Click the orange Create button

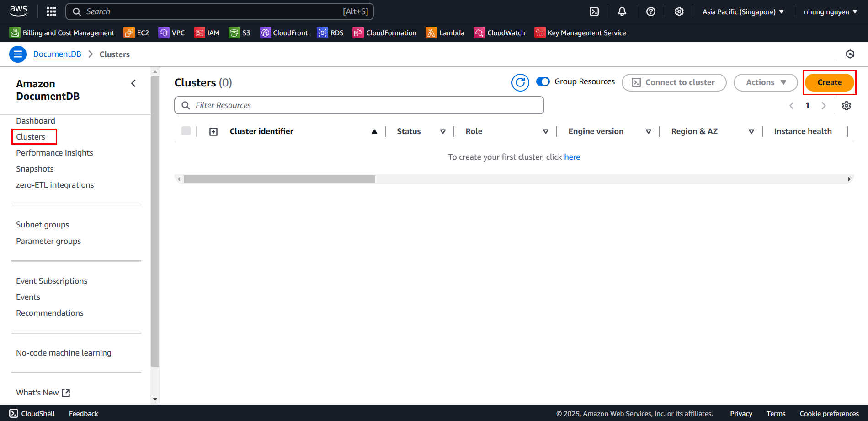(x=829, y=82)
